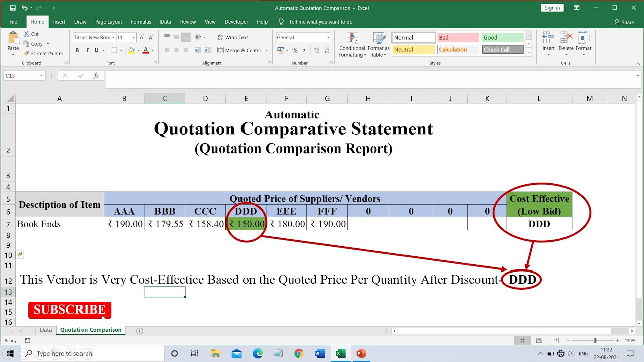Click the Name Box showing C13
Image resolution: width=644 pixels, height=362 pixels.
[x=24, y=76]
